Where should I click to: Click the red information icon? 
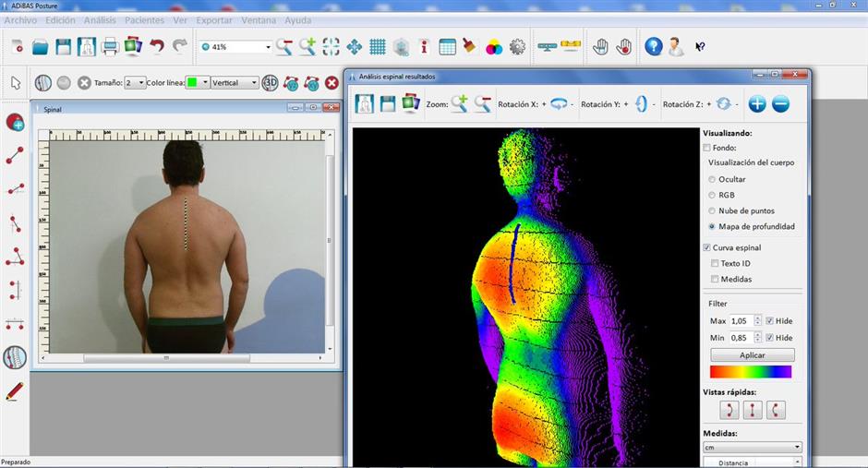click(x=424, y=46)
